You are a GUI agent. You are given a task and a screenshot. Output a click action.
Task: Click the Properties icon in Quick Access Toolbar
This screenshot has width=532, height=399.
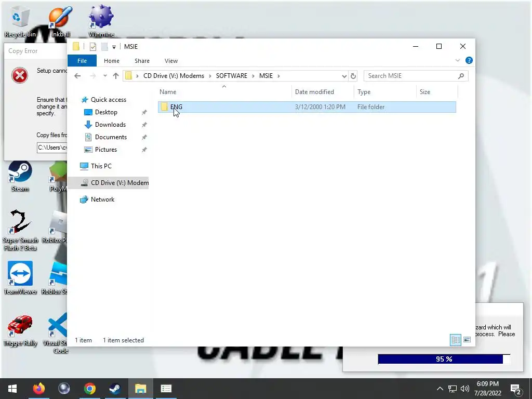click(x=92, y=46)
